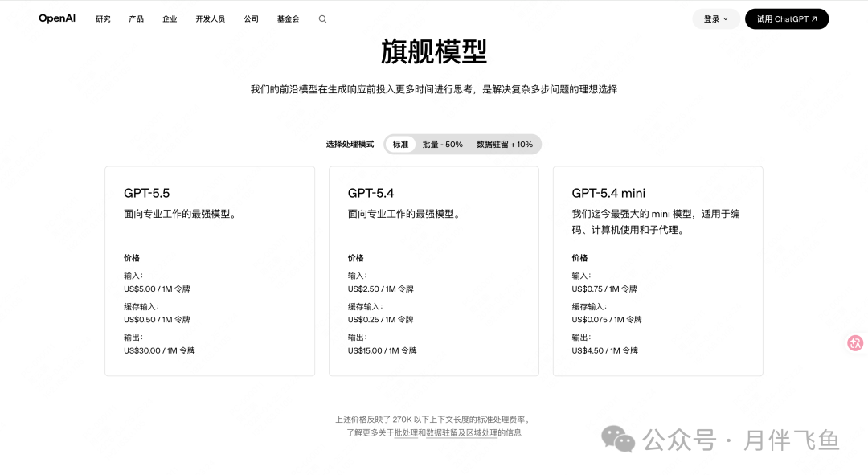Click the 270K context footnote line
Screen dimensions: 868x475
pyautogui.click(x=434, y=420)
